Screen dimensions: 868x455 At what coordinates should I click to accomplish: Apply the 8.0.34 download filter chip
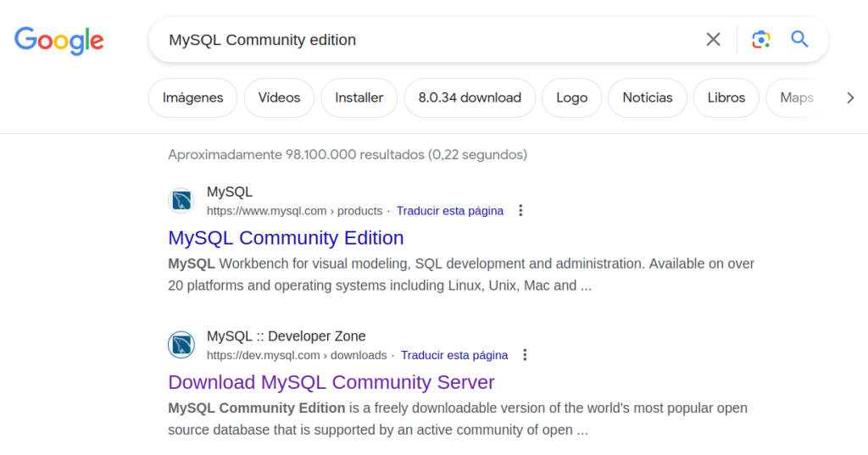[469, 97]
